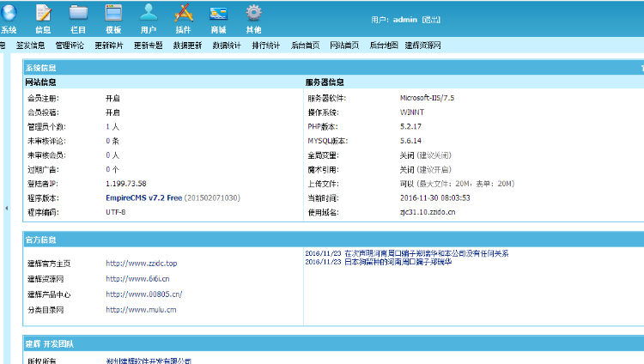Image resolution: width=644 pixels, height=364 pixels.
Task: Go to 网站首页
Action: [344, 45]
